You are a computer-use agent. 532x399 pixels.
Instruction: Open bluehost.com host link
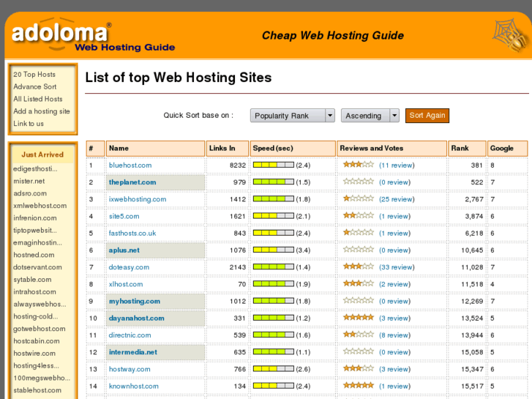pyautogui.click(x=130, y=165)
